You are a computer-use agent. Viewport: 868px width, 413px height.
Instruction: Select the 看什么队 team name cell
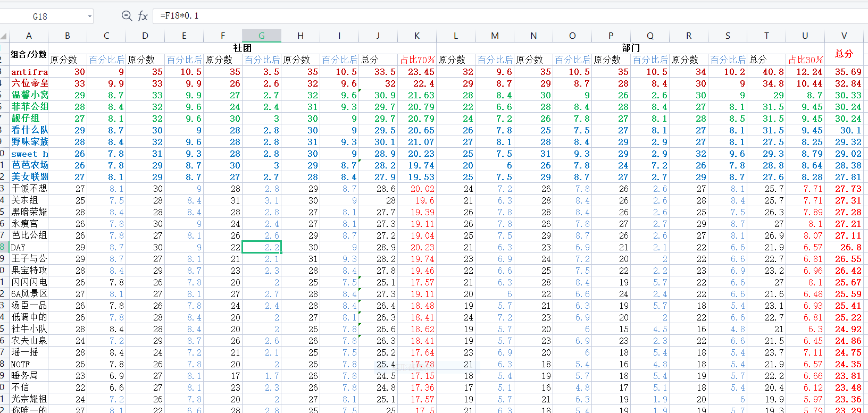coord(29,130)
